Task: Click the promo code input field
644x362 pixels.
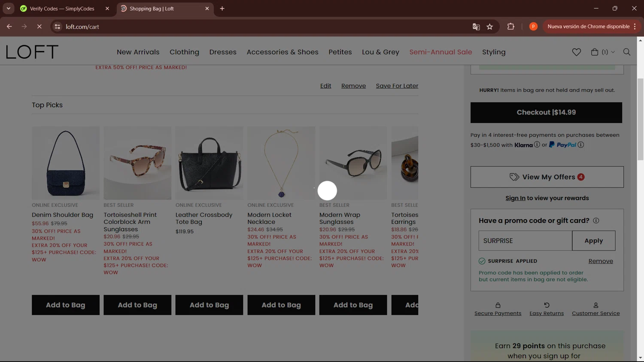Action: tap(526, 241)
